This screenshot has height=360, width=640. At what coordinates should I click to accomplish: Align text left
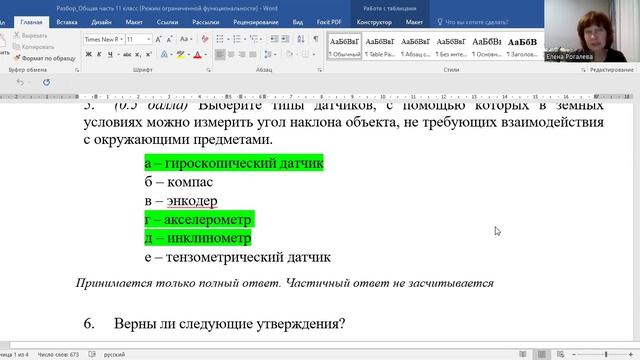pos(220,54)
